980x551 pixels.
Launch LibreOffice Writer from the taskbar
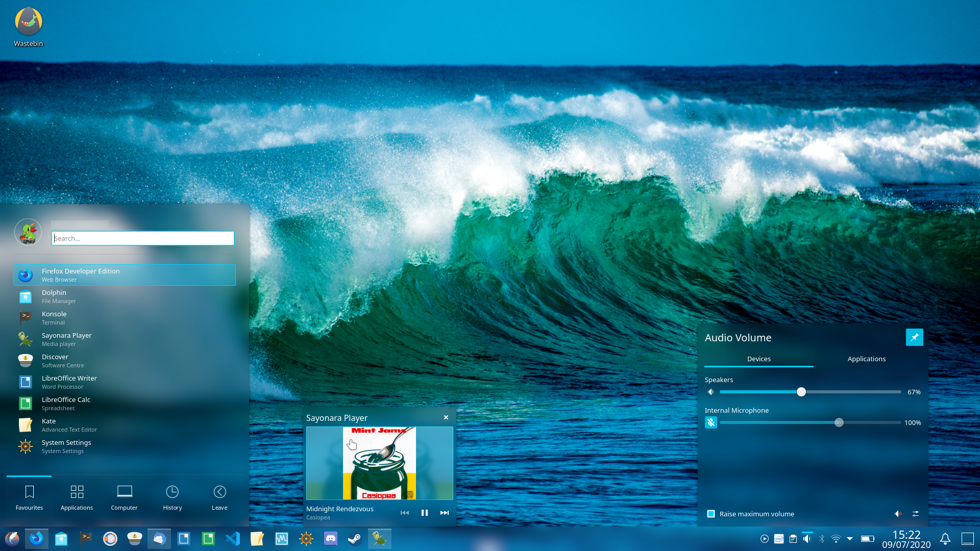point(184,539)
